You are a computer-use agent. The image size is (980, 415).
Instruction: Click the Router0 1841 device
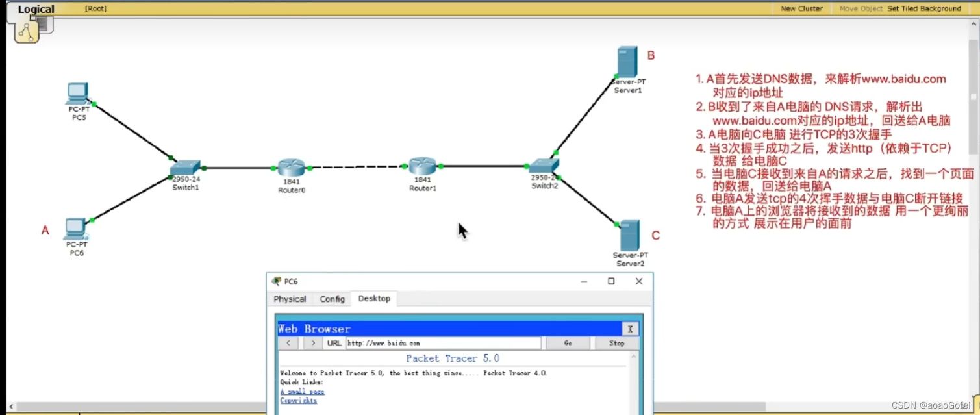pyautogui.click(x=292, y=168)
